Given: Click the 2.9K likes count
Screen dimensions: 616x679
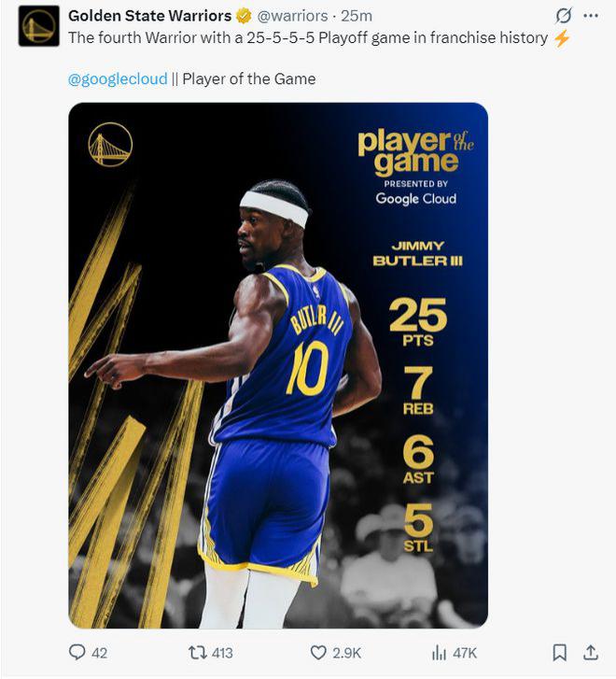Looking at the screenshot, I should tap(346, 653).
